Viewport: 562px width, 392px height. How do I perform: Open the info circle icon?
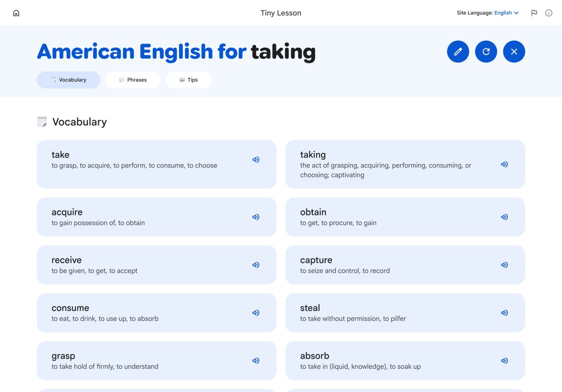pyautogui.click(x=549, y=13)
